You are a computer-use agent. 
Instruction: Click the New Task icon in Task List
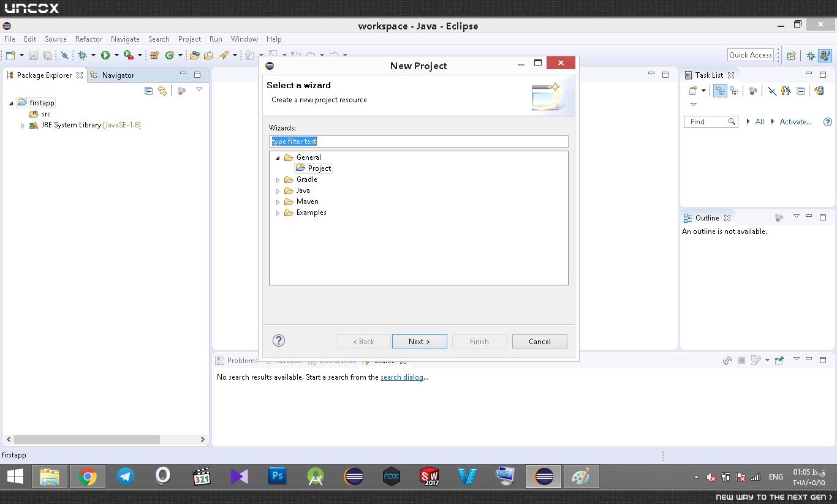click(693, 91)
